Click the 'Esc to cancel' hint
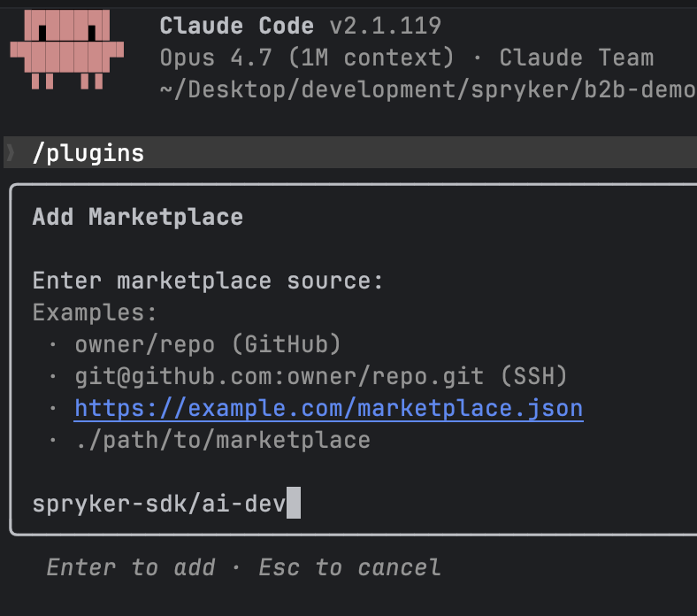The width and height of the screenshot is (697, 616). pos(350,567)
